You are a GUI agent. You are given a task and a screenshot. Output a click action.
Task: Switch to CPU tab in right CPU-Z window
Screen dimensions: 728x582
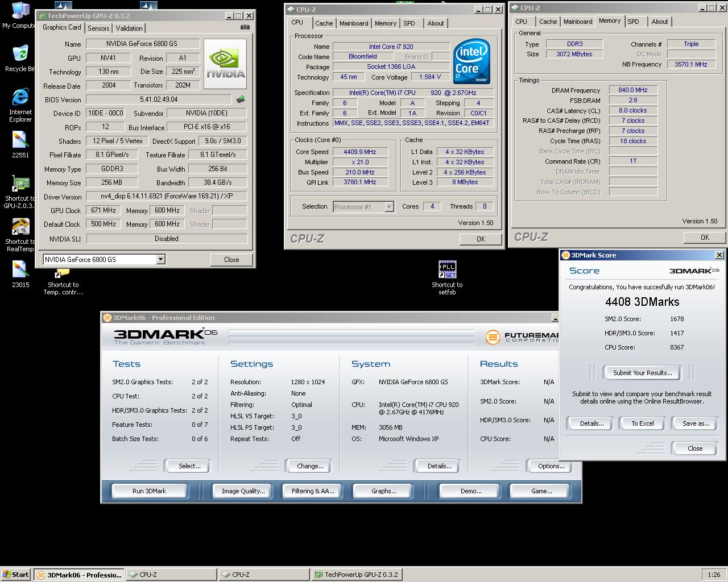coord(522,22)
